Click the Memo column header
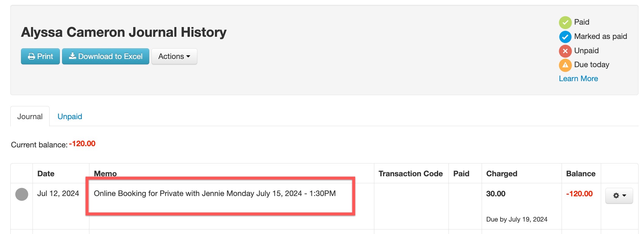Image resolution: width=644 pixels, height=234 pixels. 105,174
